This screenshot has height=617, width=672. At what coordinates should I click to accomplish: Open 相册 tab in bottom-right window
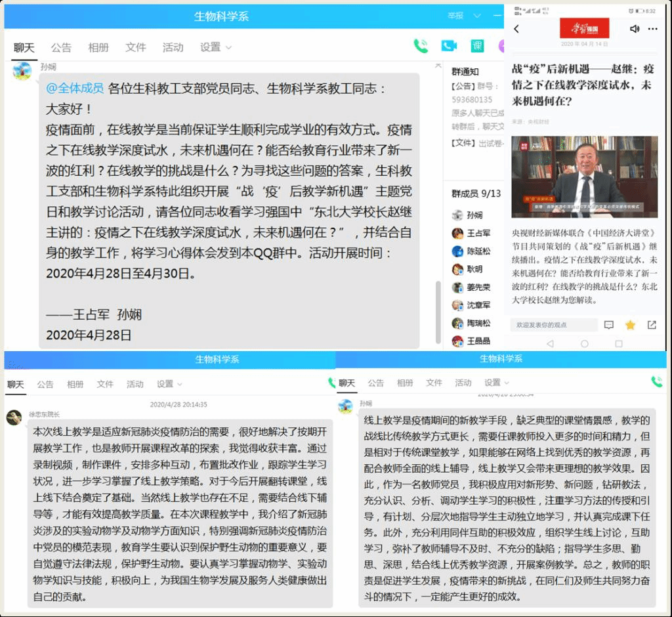tap(405, 383)
